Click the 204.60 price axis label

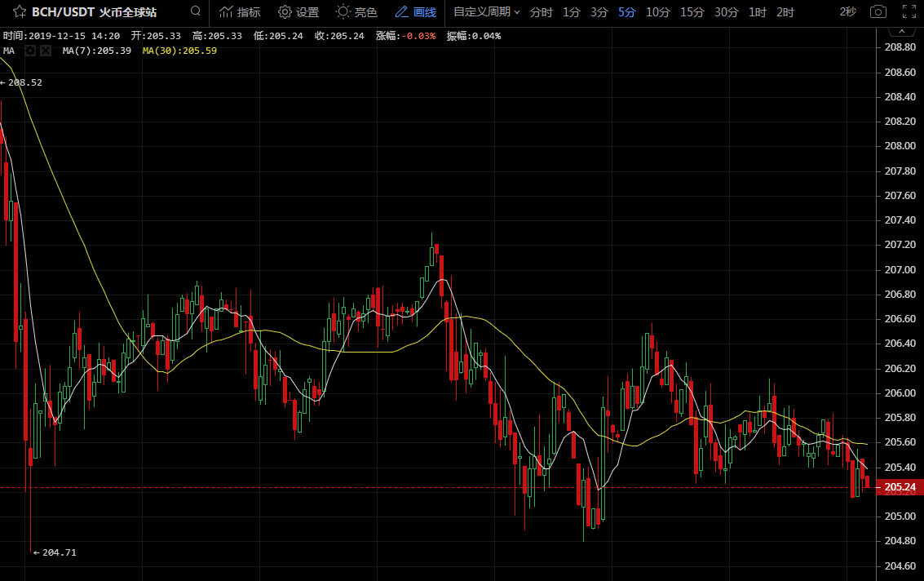900,565
